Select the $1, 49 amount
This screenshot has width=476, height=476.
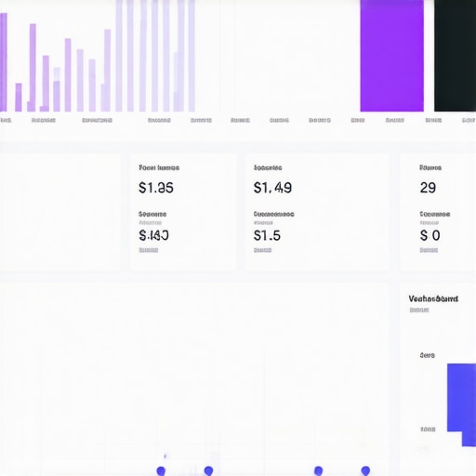click(272, 188)
